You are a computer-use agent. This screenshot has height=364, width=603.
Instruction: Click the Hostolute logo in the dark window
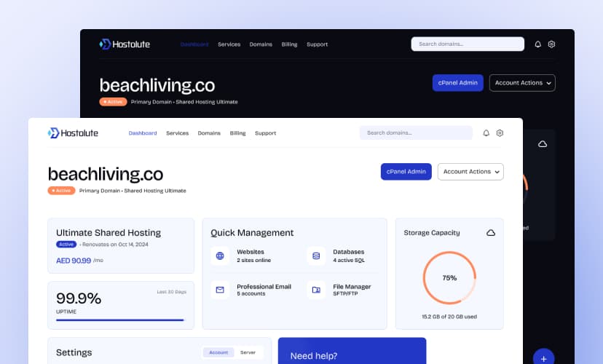(125, 44)
